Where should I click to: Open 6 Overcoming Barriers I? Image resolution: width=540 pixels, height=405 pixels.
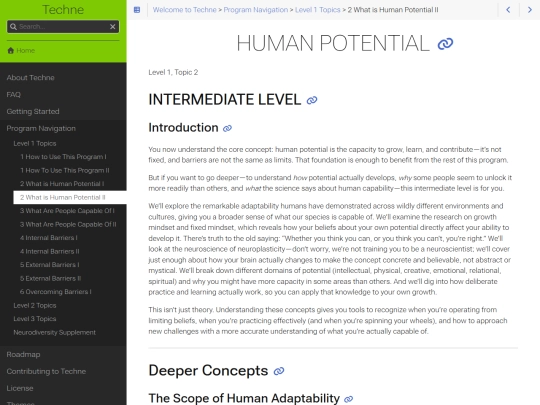(x=55, y=292)
